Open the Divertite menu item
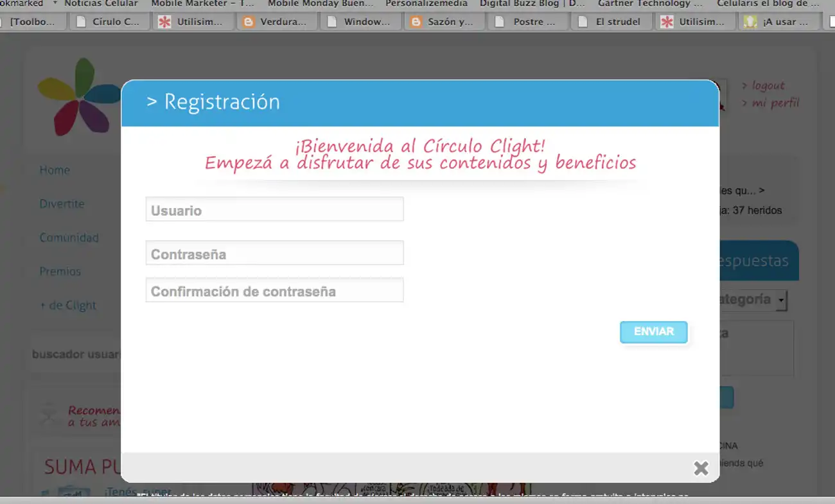The width and height of the screenshot is (835, 504). [x=62, y=204]
